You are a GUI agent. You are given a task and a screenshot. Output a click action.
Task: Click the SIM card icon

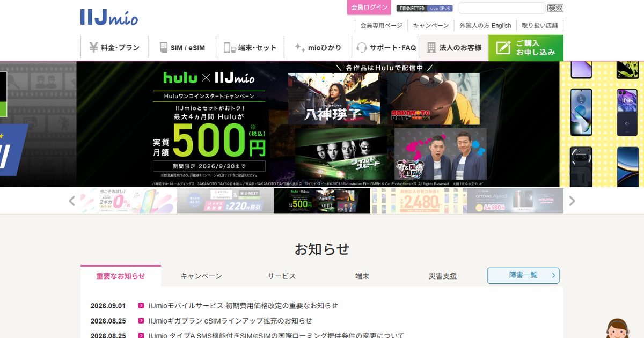(164, 48)
